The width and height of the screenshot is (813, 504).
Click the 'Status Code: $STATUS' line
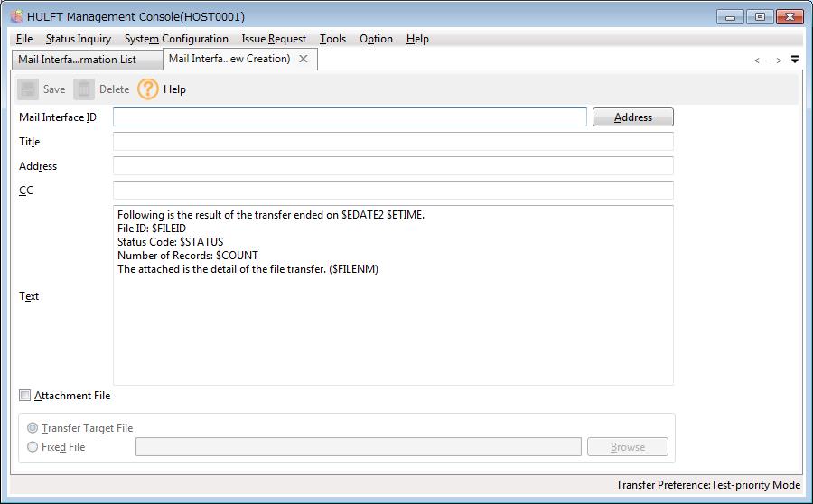170,242
